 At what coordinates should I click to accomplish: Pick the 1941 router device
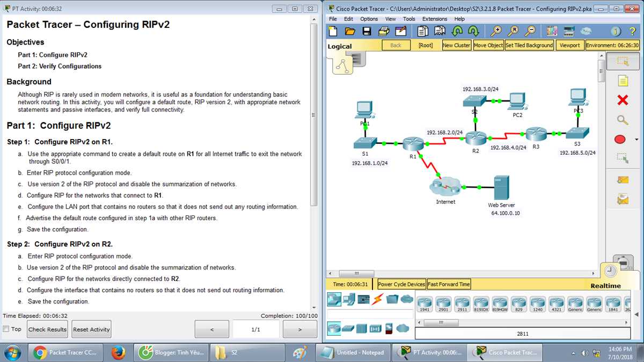coord(425,305)
